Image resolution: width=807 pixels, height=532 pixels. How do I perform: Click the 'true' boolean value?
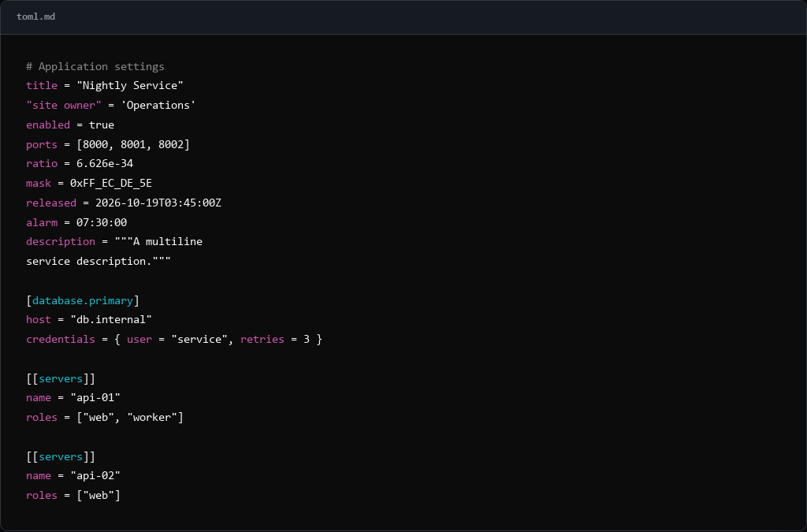[x=102, y=125]
